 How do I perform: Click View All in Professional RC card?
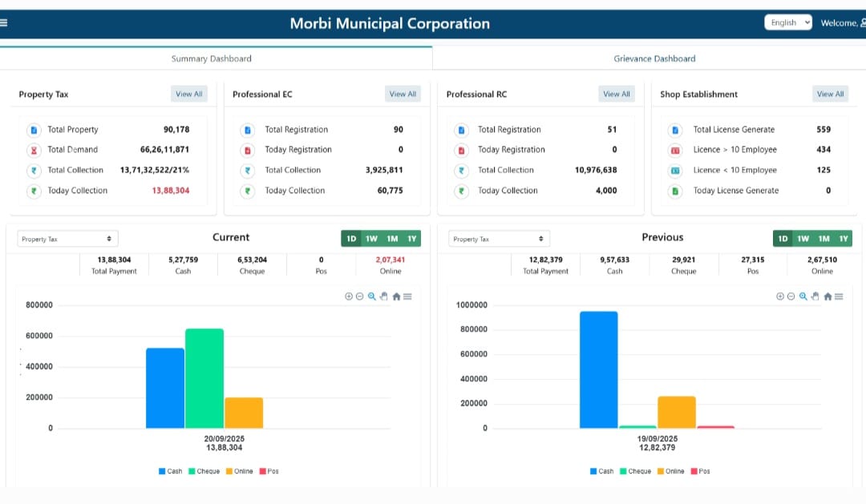[617, 94]
